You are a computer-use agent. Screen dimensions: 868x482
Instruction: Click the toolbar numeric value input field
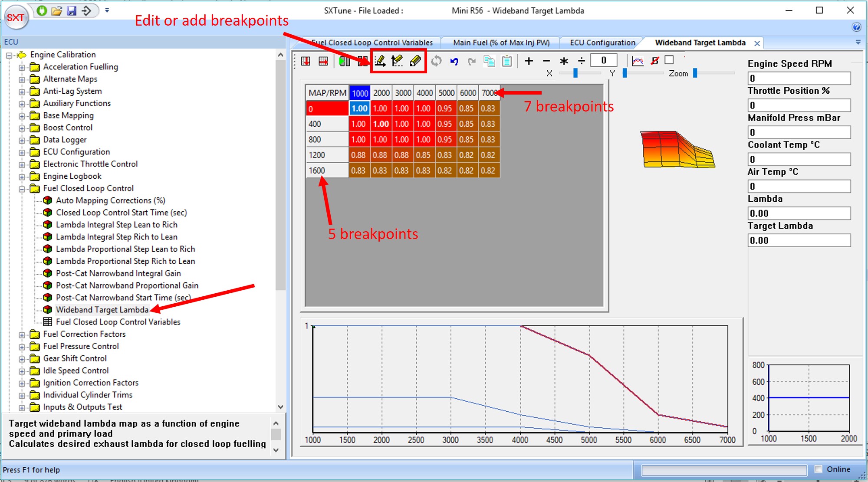click(603, 61)
